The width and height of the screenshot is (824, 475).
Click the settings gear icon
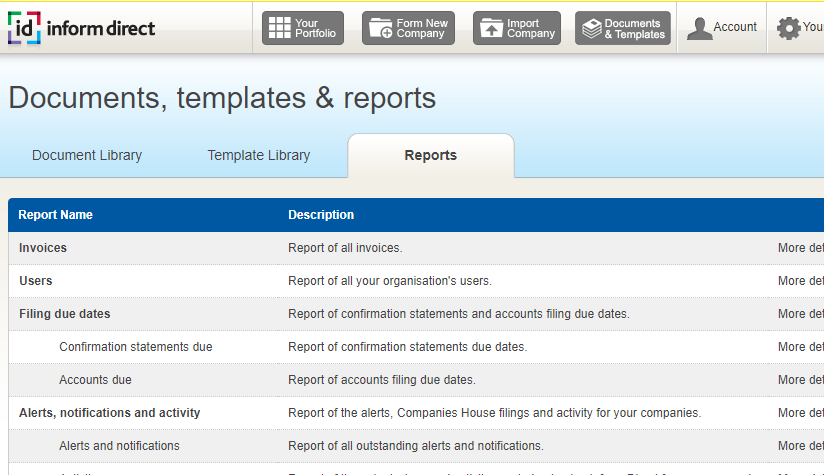(x=788, y=29)
